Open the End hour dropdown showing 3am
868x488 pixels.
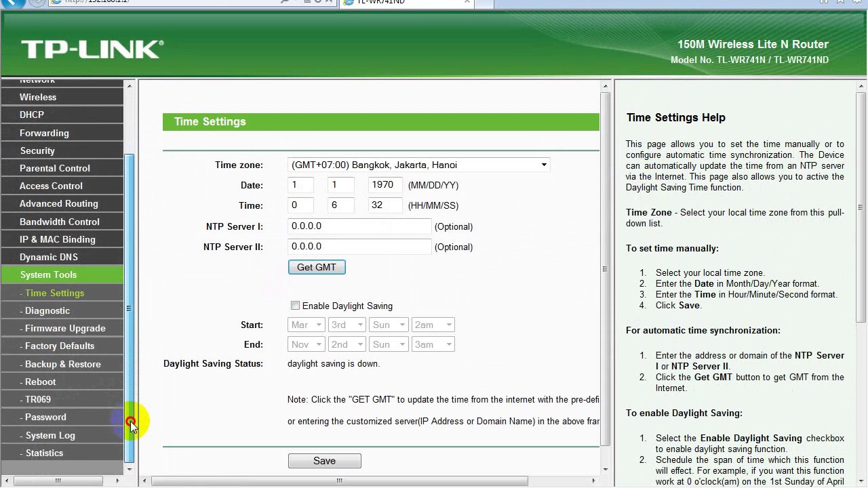[x=433, y=344]
